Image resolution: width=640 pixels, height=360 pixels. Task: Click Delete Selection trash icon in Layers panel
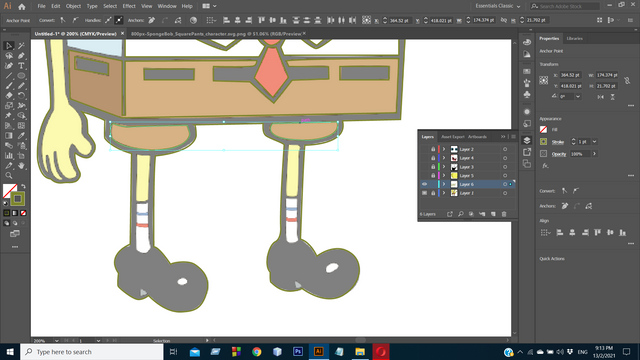click(504, 214)
